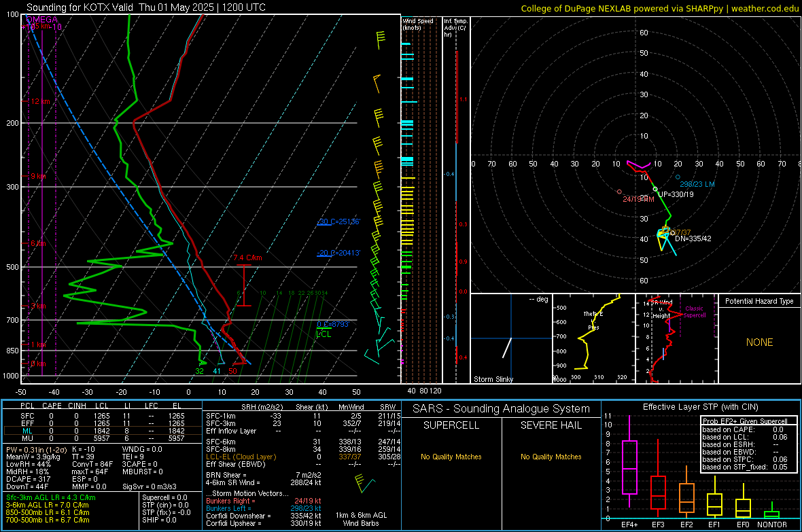The width and height of the screenshot is (802, 532).
Task: Click the ConvT = 84F value
Action: click(92, 465)
